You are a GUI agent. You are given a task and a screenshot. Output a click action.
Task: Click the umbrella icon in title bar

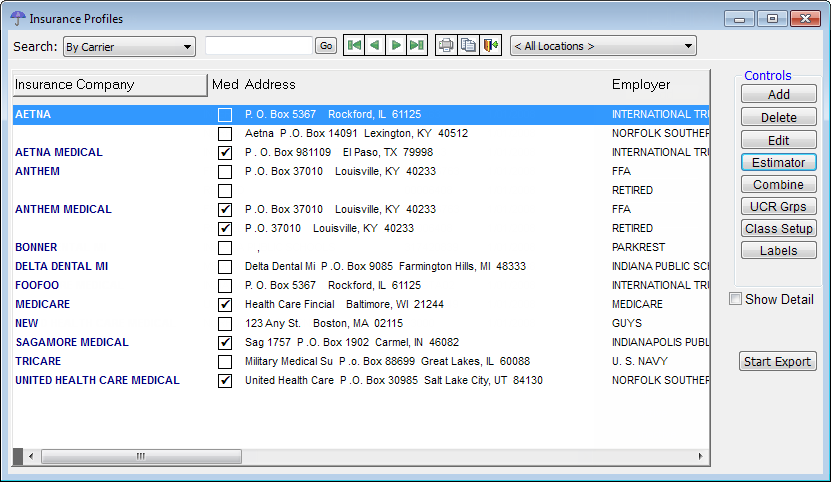click(x=18, y=19)
